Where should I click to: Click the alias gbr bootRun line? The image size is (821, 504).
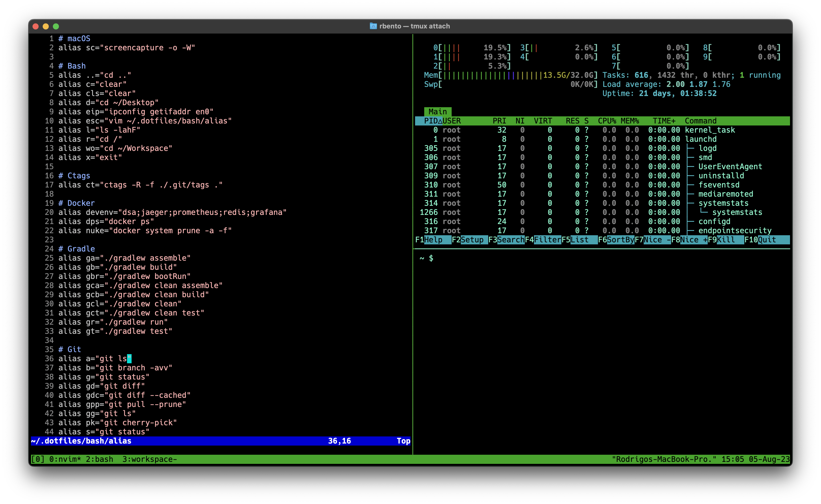tap(124, 276)
